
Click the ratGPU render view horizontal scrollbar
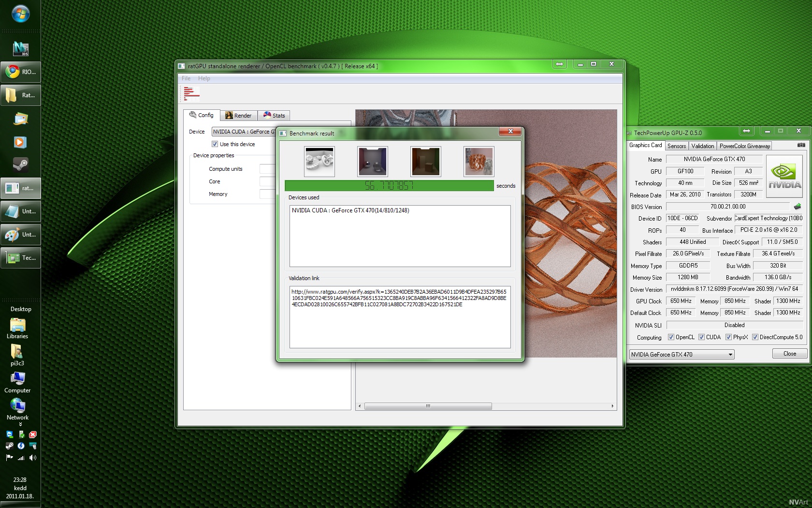point(428,406)
